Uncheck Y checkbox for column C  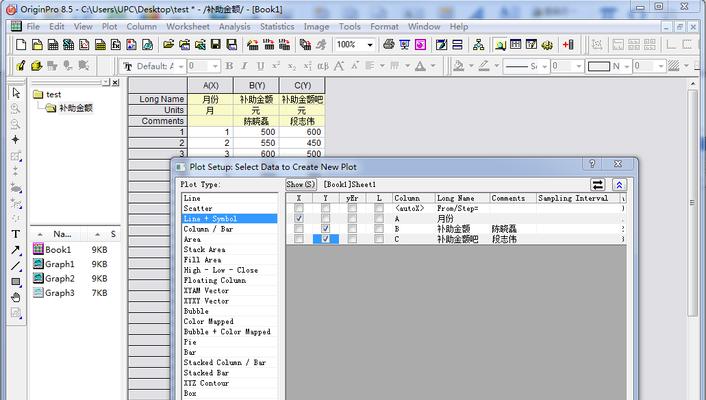(326, 239)
